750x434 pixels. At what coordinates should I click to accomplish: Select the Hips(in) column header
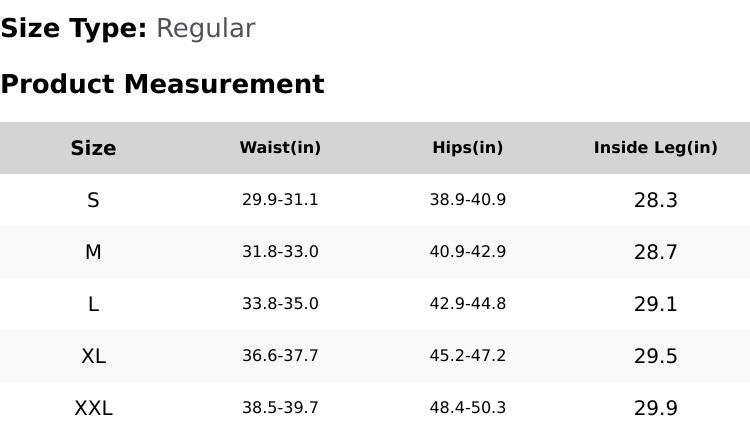pyautogui.click(x=467, y=148)
